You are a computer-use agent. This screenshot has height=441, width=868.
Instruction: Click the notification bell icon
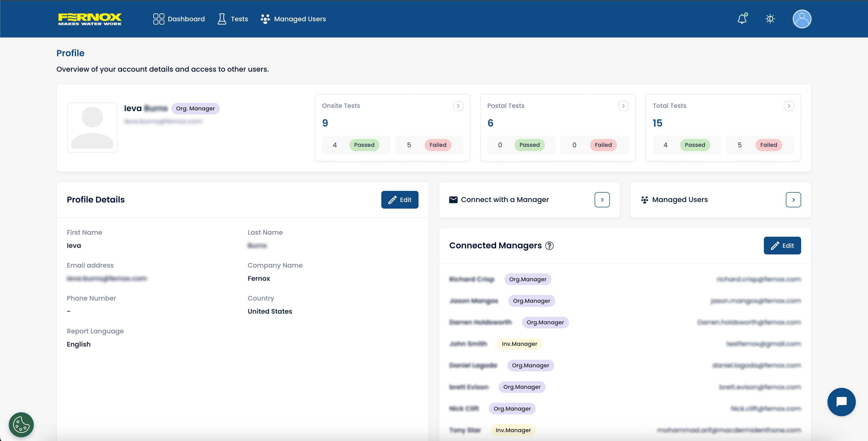pos(742,19)
